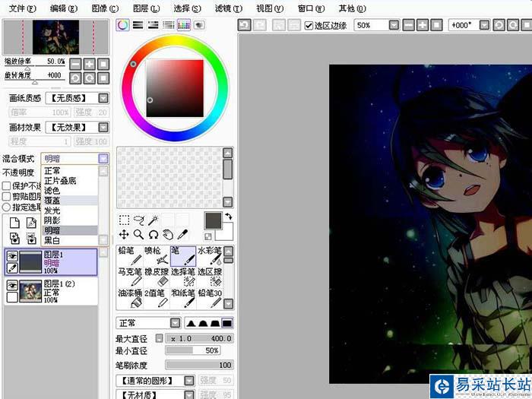Choose the 喷枪 airbrush tool

coord(157,256)
